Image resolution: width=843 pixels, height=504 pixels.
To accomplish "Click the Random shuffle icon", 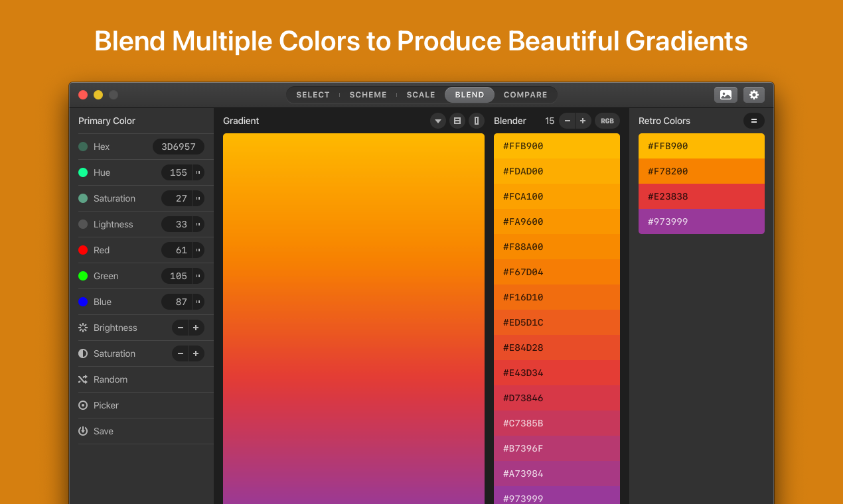I will pos(83,379).
